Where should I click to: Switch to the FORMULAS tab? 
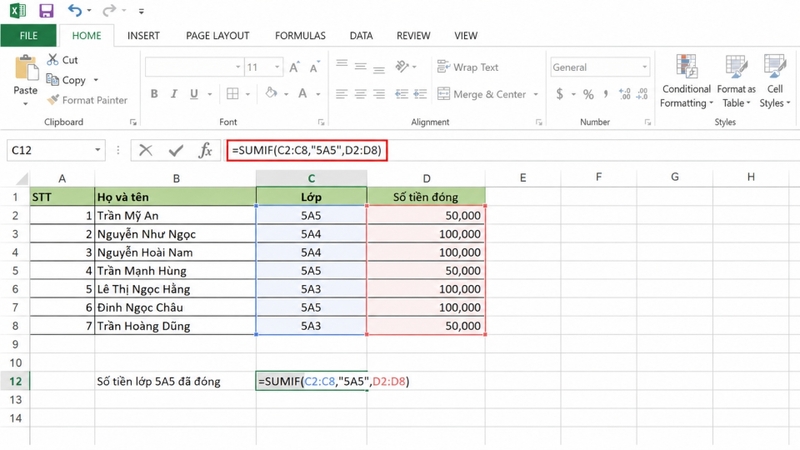300,36
